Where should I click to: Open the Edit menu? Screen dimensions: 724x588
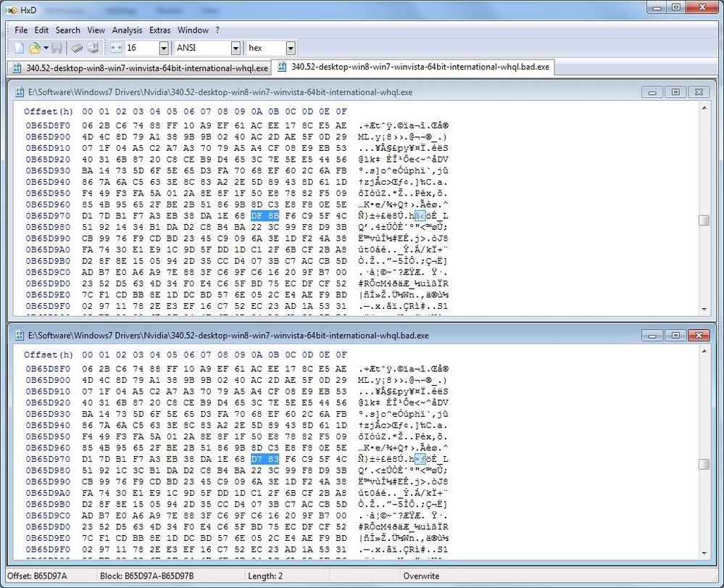pyautogui.click(x=41, y=30)
